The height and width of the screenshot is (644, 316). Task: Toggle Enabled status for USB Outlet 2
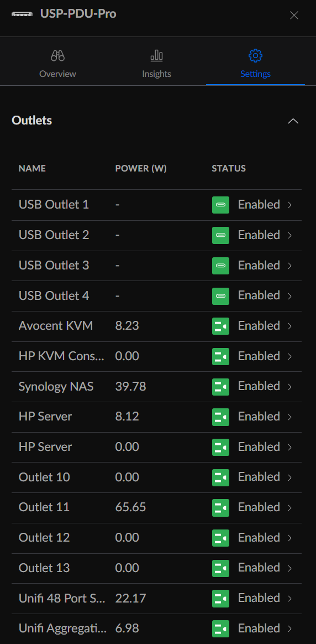coord(259,235)
